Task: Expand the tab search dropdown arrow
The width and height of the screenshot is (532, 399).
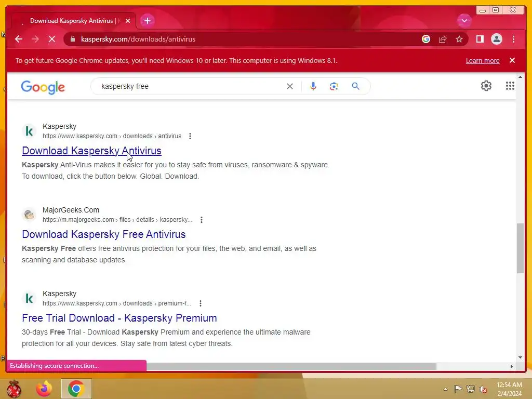Action: pyautogui.click(x=464, y=21)
